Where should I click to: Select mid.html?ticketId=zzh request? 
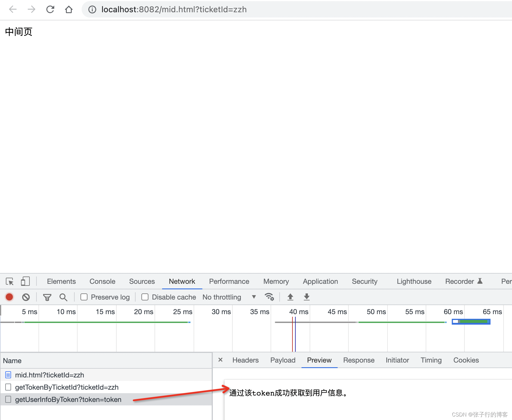point(106,375)
